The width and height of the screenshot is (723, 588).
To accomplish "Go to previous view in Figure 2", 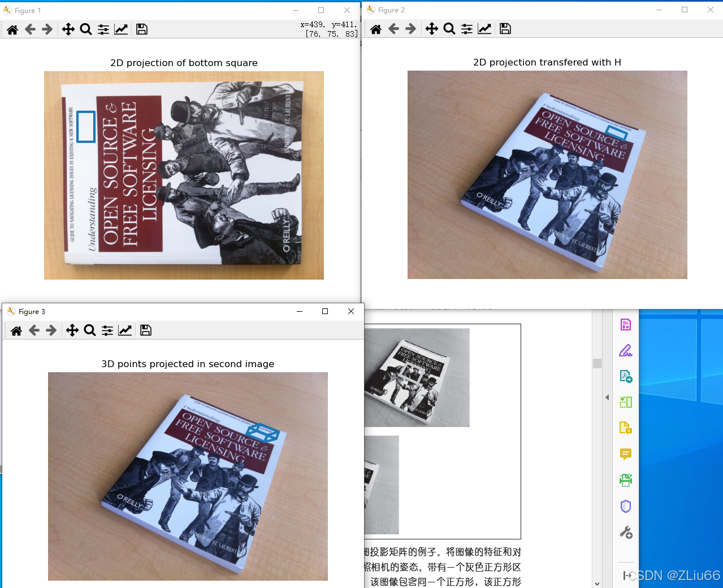I will coord(393,29).
